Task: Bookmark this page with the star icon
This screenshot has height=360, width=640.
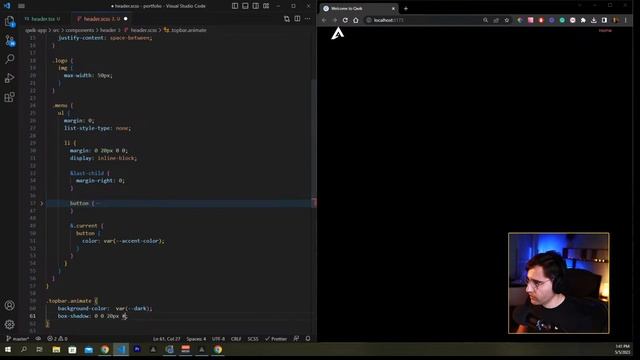Action: click(x=507, y=20)
